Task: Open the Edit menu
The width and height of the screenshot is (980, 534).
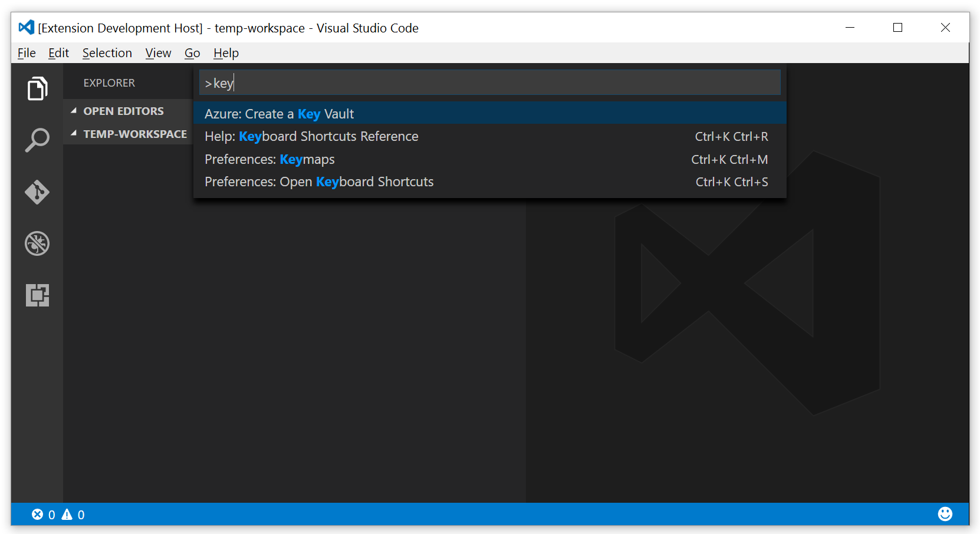Action: tap(58, 53)
